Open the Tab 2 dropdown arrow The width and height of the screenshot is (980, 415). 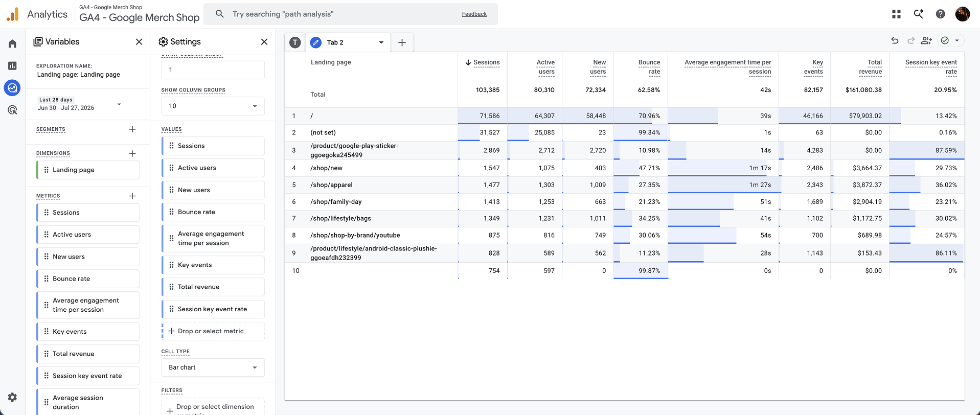[x=381, y=42]
